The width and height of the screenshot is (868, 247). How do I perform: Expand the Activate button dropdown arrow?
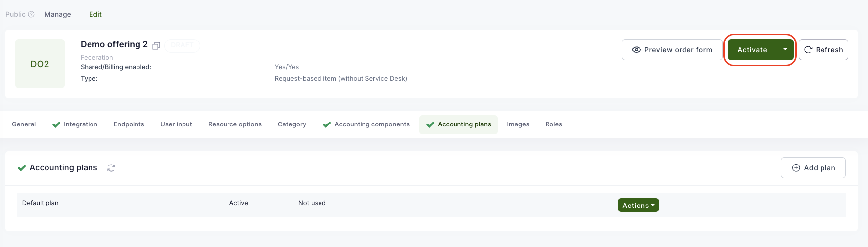(785, 50)
